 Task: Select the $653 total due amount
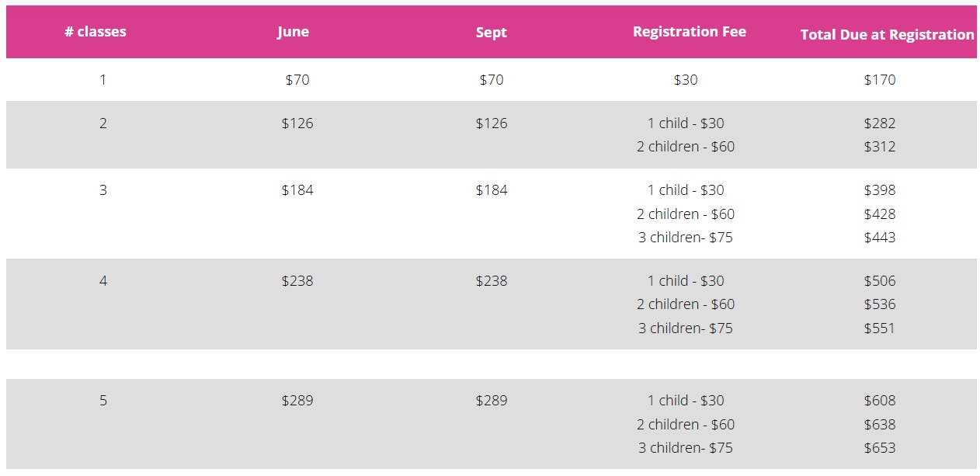(879, 448)
